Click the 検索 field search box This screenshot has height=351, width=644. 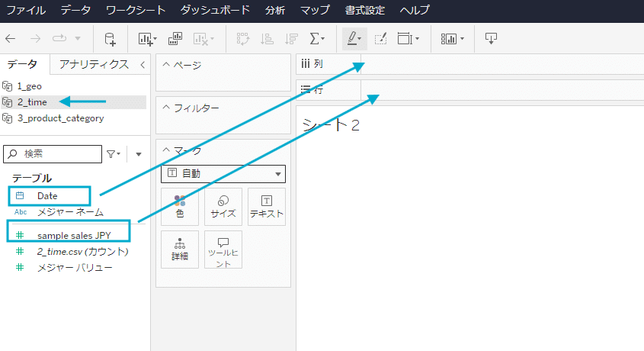coord(53,154)
